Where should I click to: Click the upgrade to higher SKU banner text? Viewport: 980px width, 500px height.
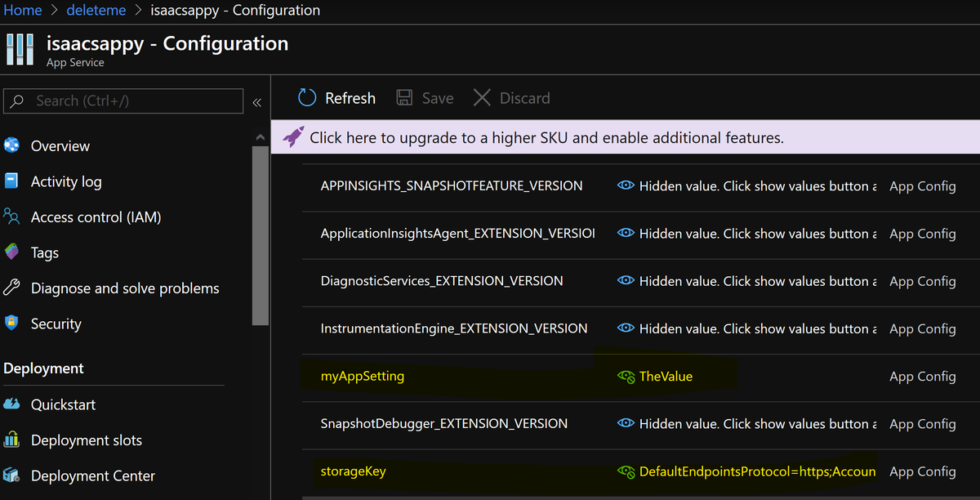coord(546,138)
